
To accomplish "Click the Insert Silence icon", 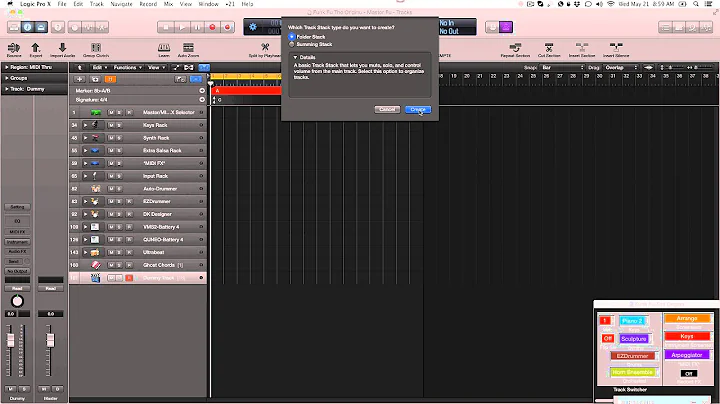I will pyautogui.click(x=616, y=48).
